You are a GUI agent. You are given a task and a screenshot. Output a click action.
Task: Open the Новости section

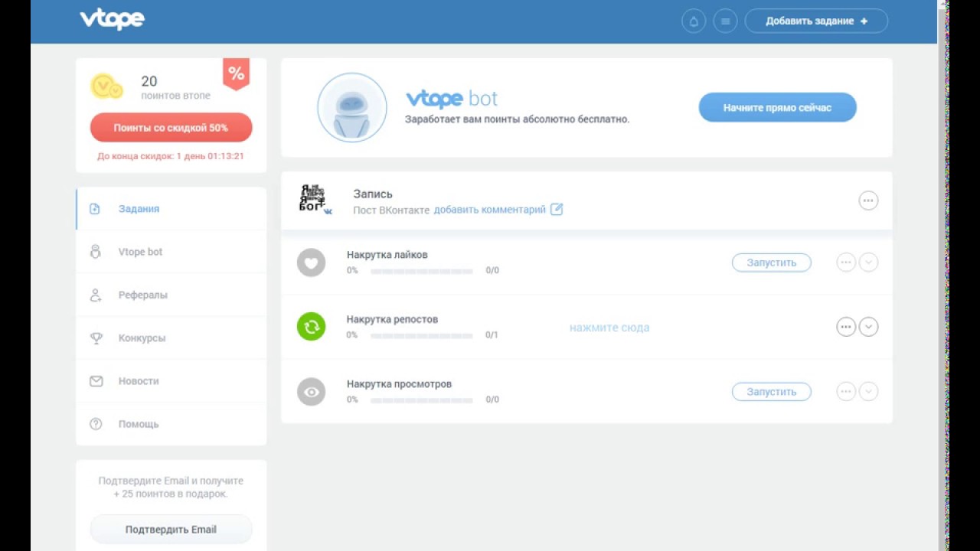171,380
